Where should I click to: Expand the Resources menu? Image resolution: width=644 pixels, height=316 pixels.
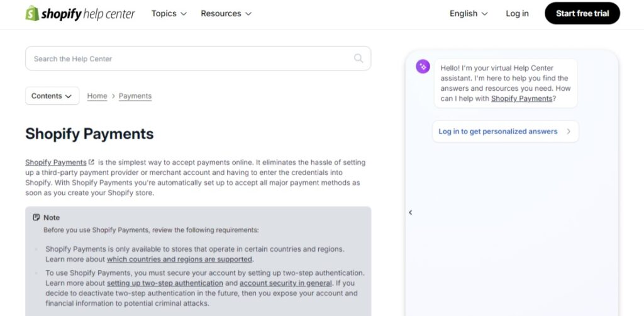[x=226, y=14]
